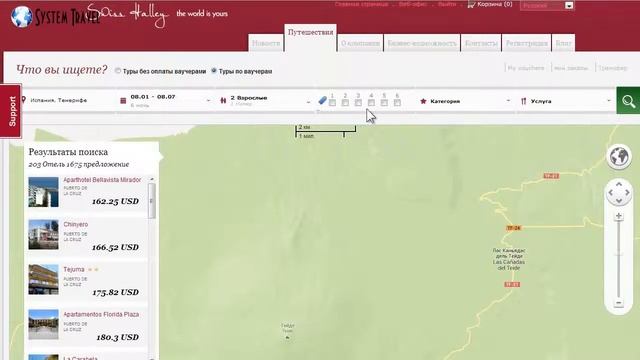The height and width of the screenshot is (360, 640).
Task: Check checkbox number 4
Action: (371, 103)
